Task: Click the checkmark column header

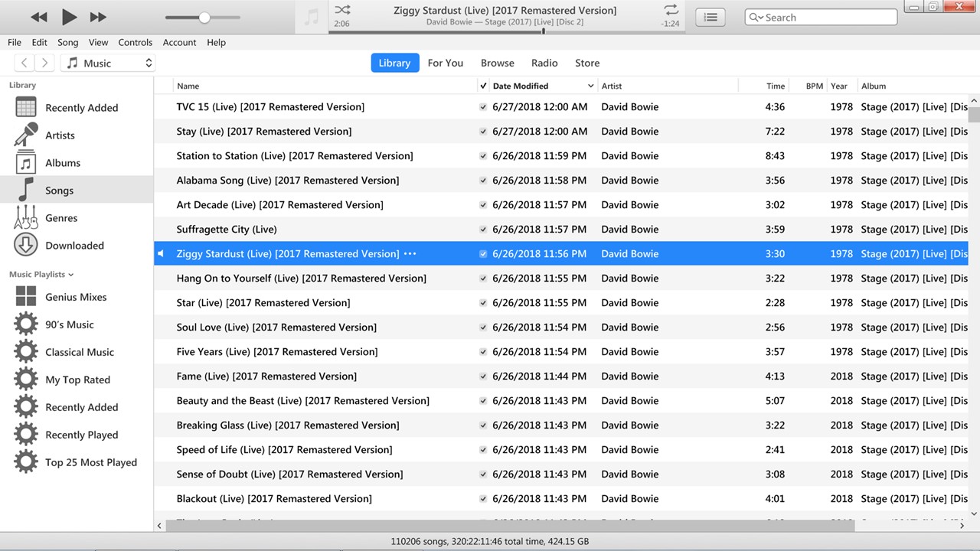Action: tap(483, 86)
